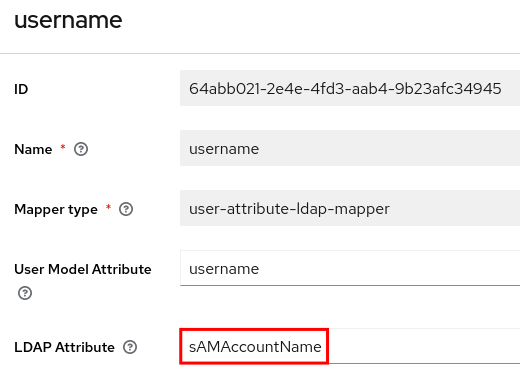Place cursor in sAMAccountName LDAP Attribute field
Viewport: 520px width, 382px height.
pos(350,346)
